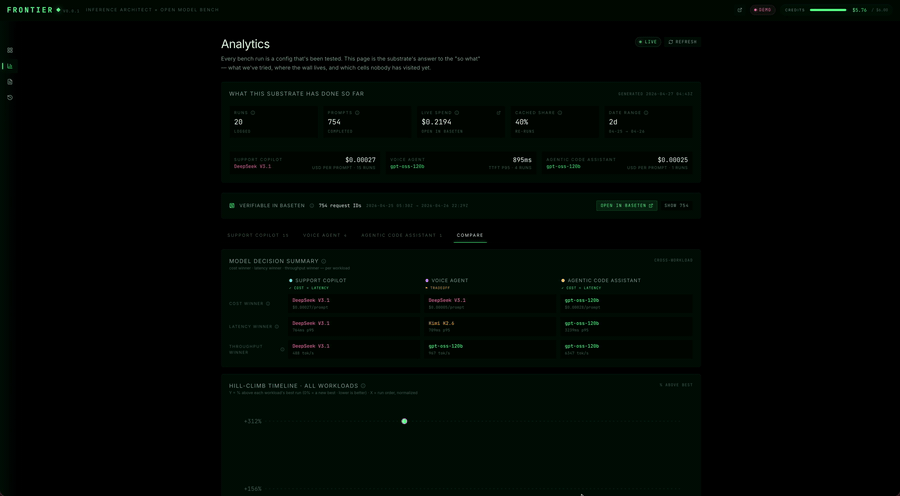The width and height of the screenshot is (900, 496).
Task: Click the REFRESH button
Action: pos(682,42)
